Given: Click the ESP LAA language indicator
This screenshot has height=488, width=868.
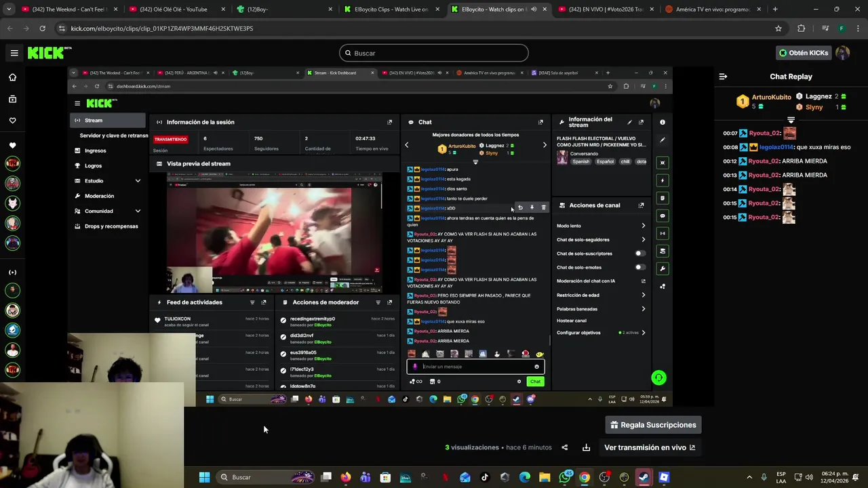Looking at the screenshot, I should [781, 477].
